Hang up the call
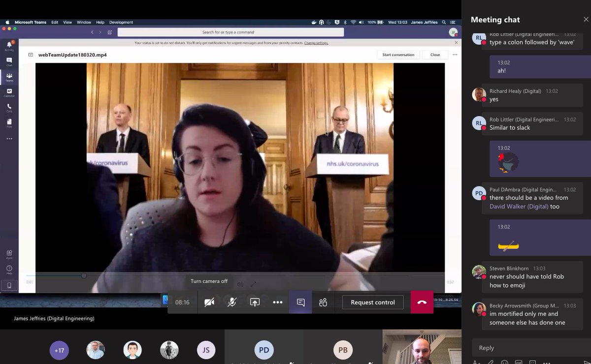 pyautogui.click(x=422, y=302)
